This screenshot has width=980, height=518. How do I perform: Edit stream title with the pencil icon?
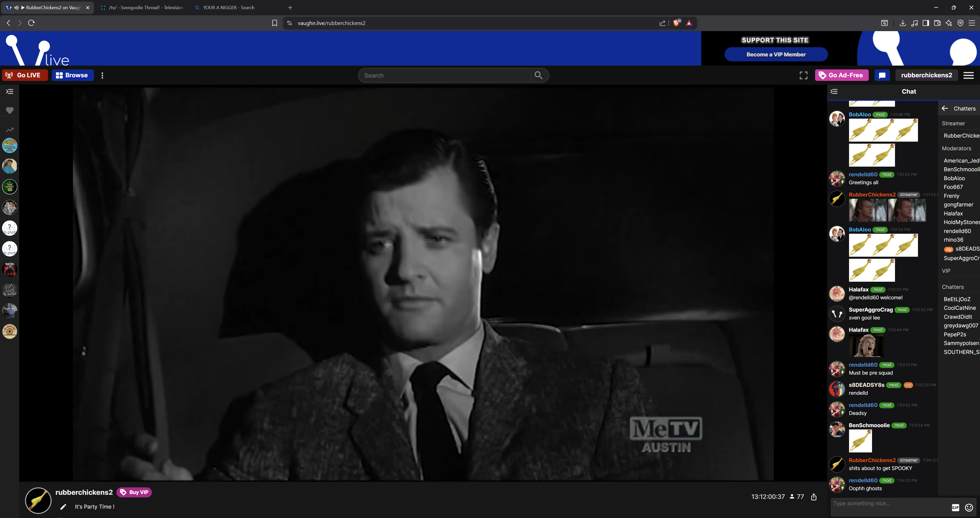[x=63, y=507]
